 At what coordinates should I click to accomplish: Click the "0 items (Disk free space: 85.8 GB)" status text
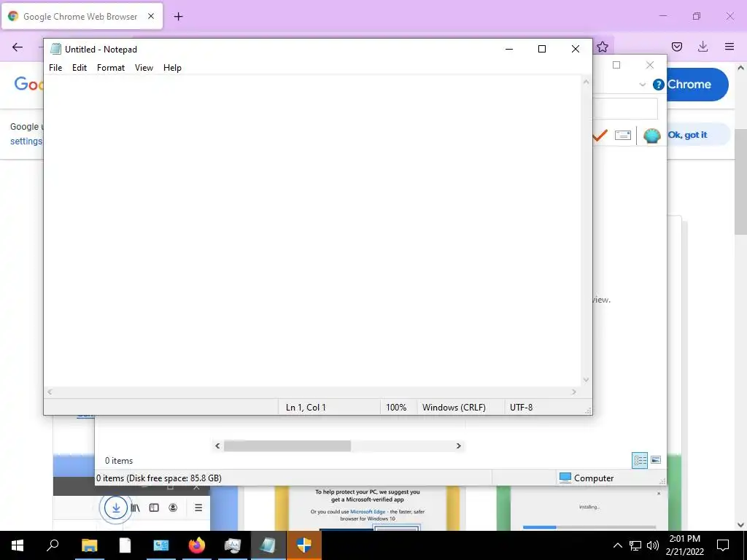tap(159, 478)
